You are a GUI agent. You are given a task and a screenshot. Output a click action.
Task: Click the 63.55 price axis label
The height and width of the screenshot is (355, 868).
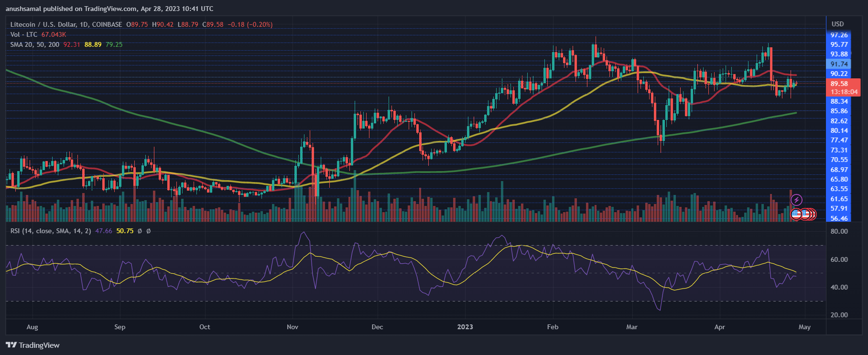[839, 189]
